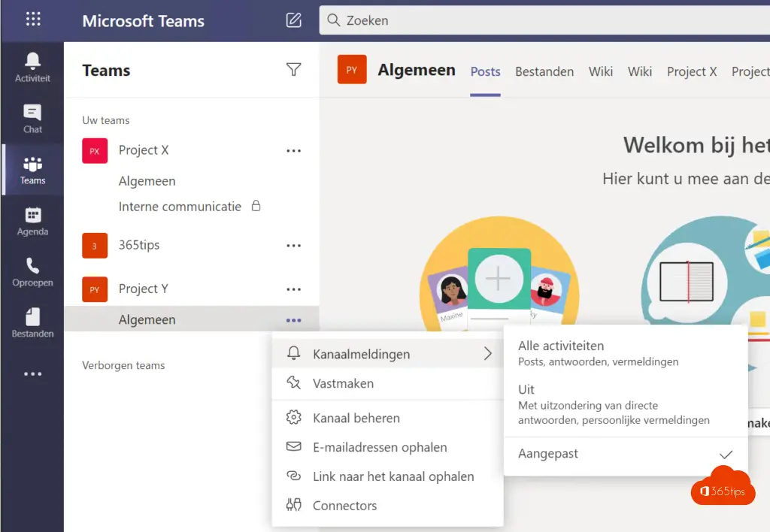Expand the Verborgen teams section
770x532 pixels.
(x=123, y=365)
